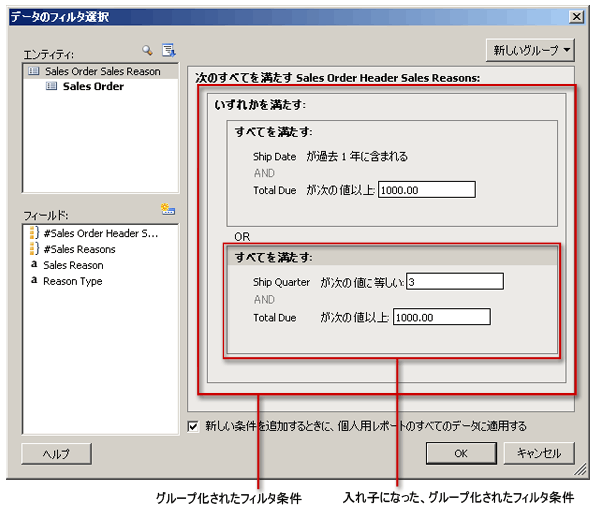Image resolution: width=596 pixels, height=514 pixels.
Task: Choose the Reason Type field
Action: coord(73,281)
